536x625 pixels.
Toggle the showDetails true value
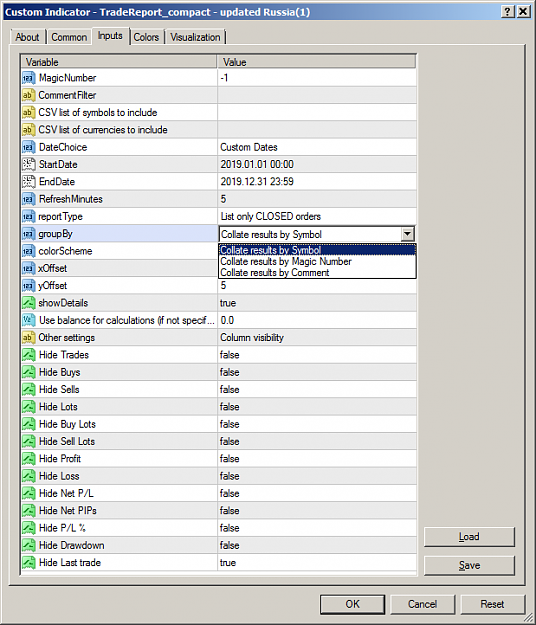click(317, 303)
